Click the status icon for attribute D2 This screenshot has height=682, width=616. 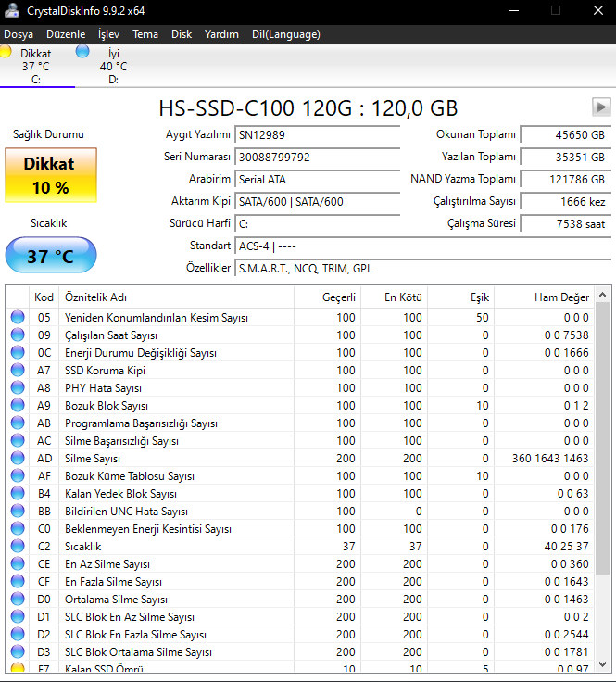[18, 634]
